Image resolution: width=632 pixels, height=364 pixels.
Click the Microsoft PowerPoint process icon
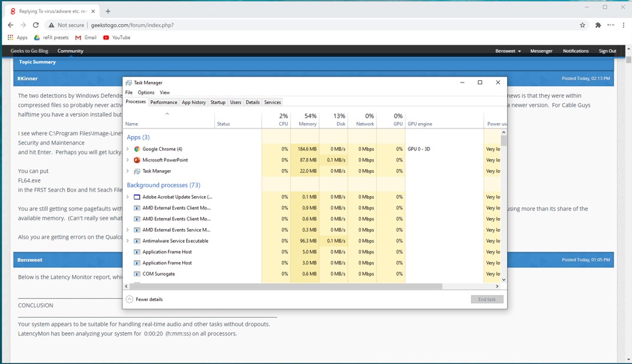(x=137, y=160)
